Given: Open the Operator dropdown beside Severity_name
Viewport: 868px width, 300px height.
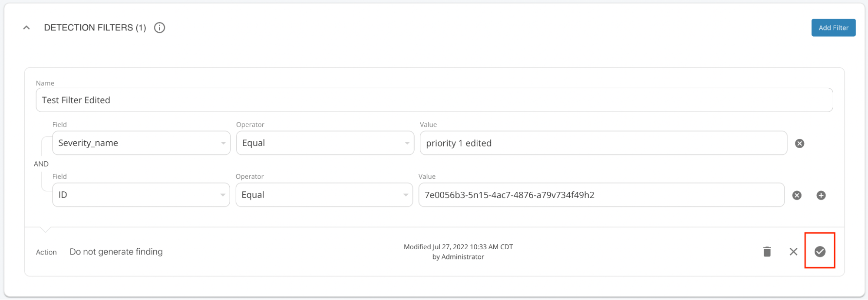Looking at the screenshot, I should tap(325, 143).
